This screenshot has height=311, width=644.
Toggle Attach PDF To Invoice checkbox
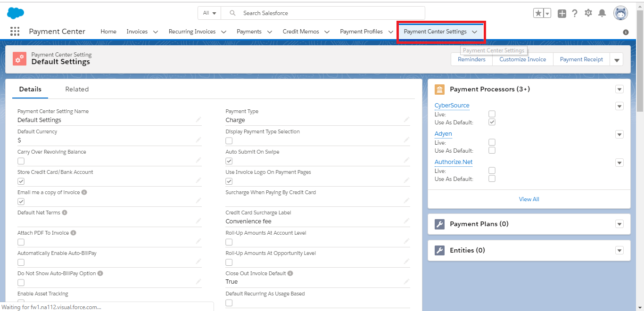coord(21,242)
